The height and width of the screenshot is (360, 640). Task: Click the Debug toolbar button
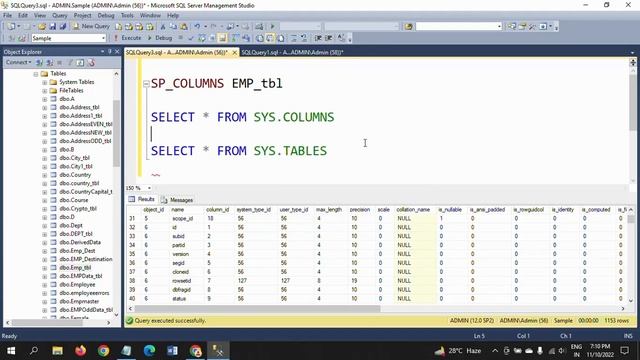160,38
